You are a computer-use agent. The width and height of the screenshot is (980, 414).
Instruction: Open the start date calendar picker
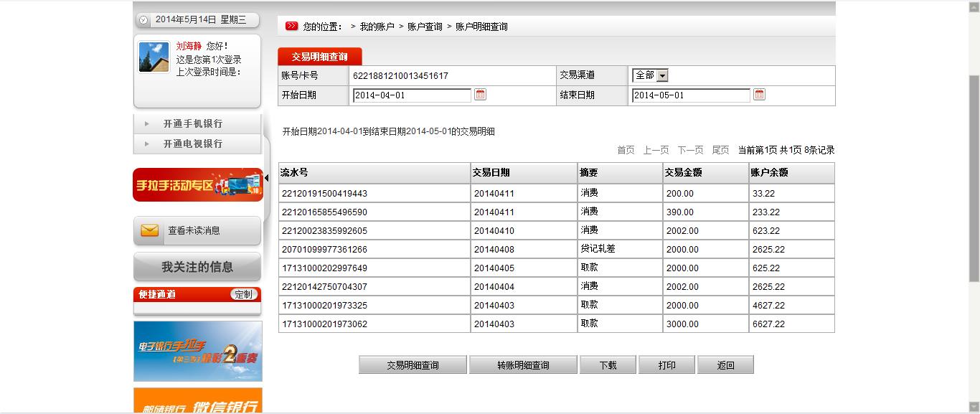click(x=481, y=95)
